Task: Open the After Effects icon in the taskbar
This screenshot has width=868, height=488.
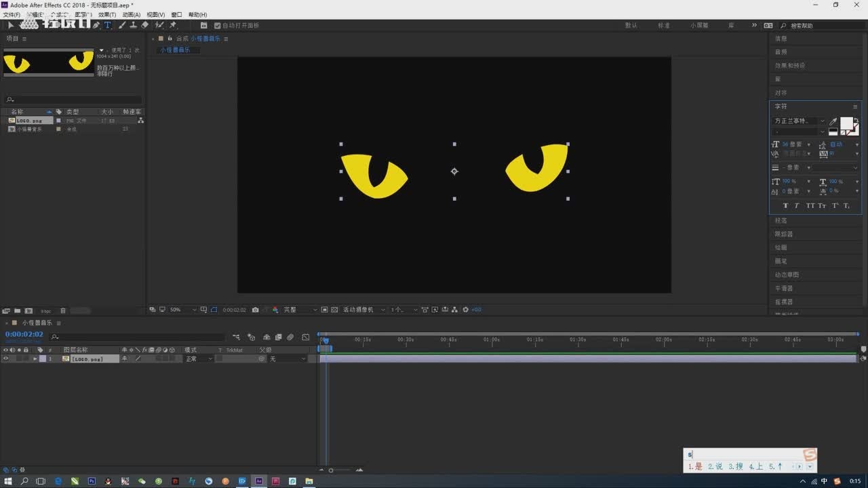Action: coord(258,481)
